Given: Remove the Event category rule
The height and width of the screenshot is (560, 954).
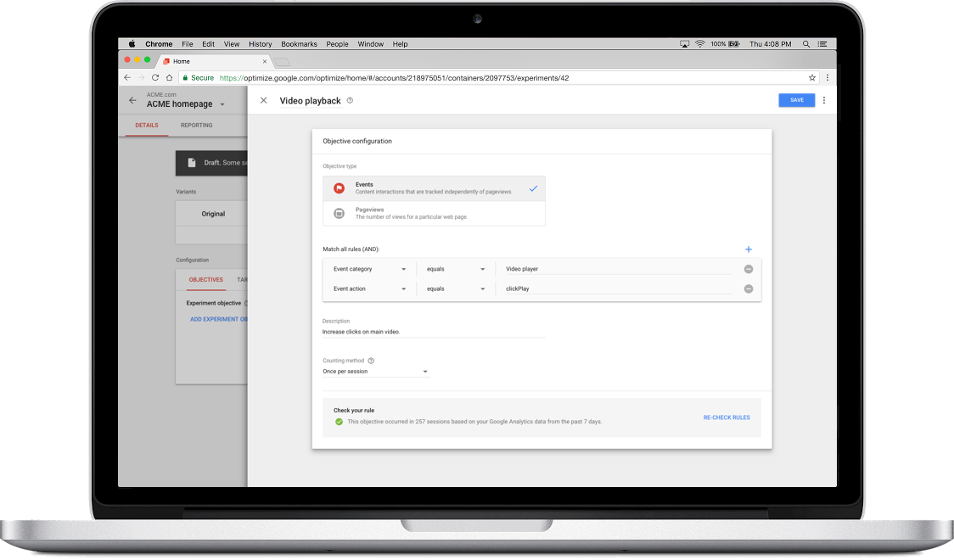Looking at the screenshot, I should click(x=749, y=269).
